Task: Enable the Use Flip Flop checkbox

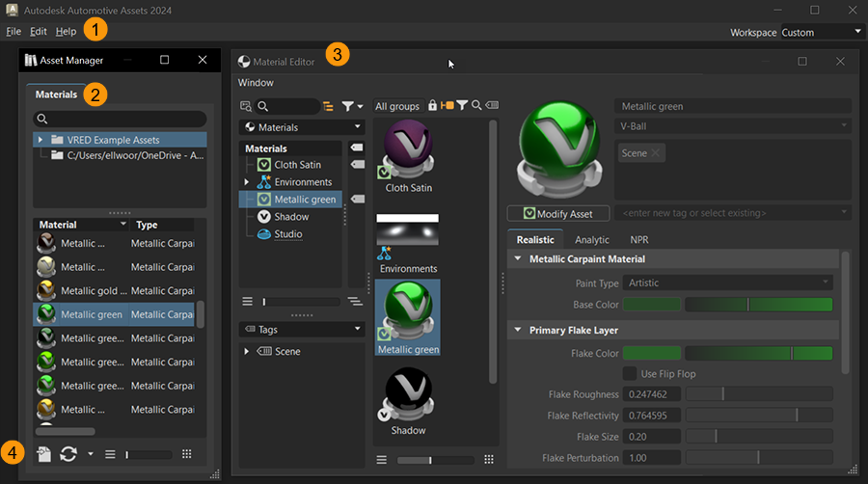Action: 630,373
